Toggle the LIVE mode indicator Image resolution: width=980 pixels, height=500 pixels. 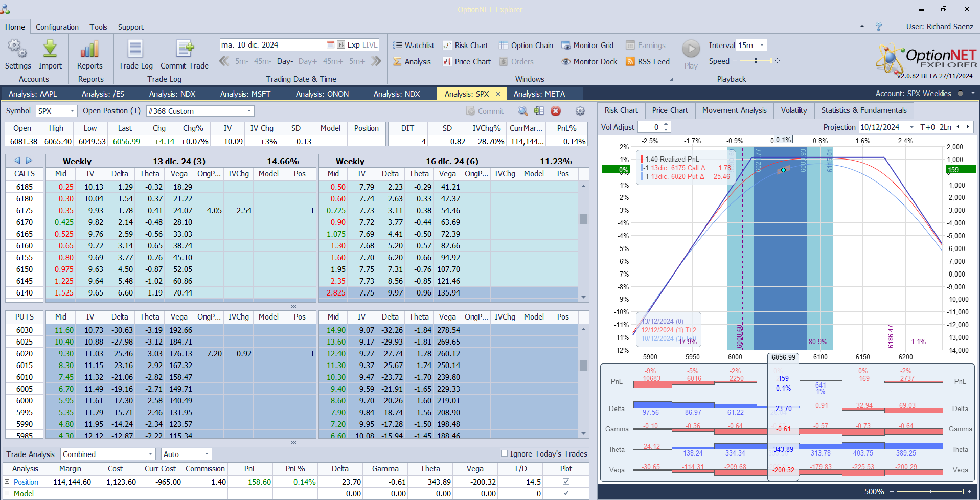pos(370,45)
